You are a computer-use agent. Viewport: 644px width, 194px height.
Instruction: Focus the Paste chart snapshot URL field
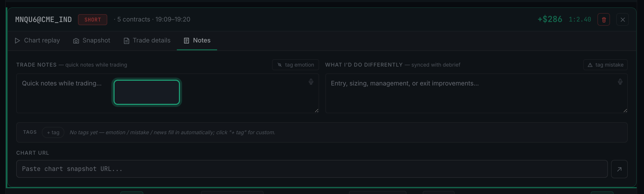(x=312, y=169)
